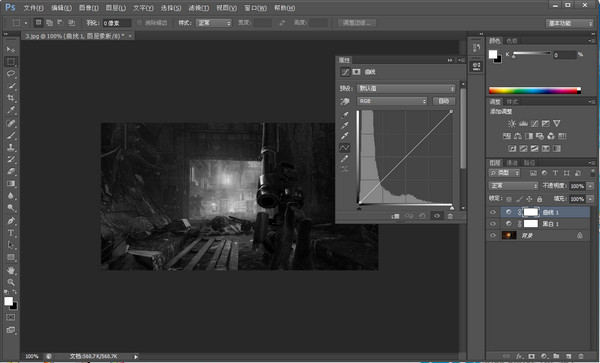The height and width of the screenshot is (363, 600).
Task: Choose draw-with-pencil curve mode icon
Action: (345, 158)
